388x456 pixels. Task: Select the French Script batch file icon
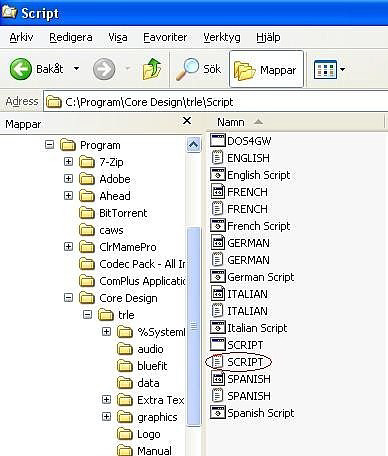point(217,225)
